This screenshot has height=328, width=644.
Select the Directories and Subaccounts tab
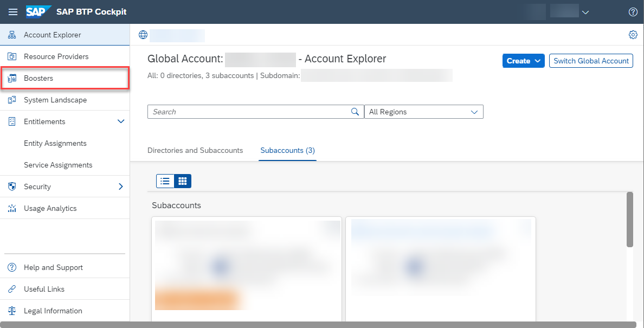point(195,150)
